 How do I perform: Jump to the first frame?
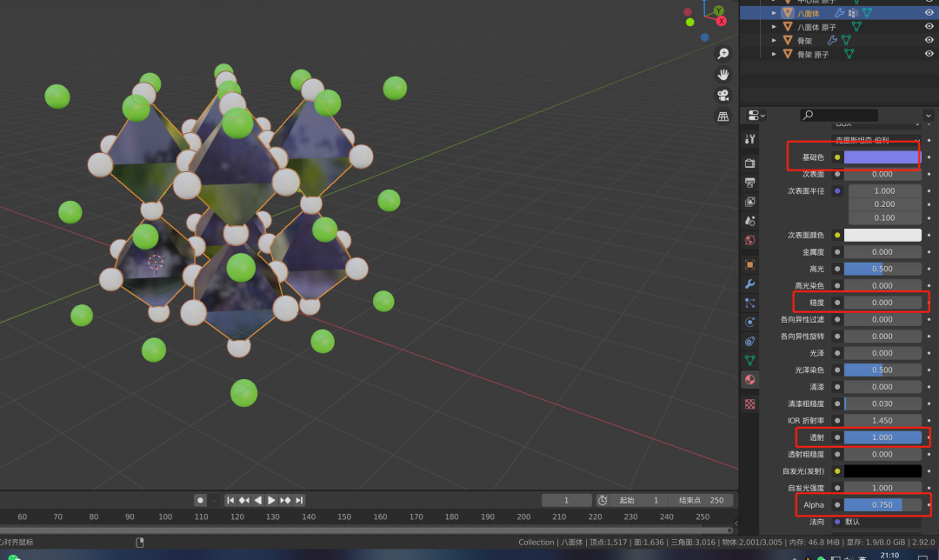coord(230,500)
